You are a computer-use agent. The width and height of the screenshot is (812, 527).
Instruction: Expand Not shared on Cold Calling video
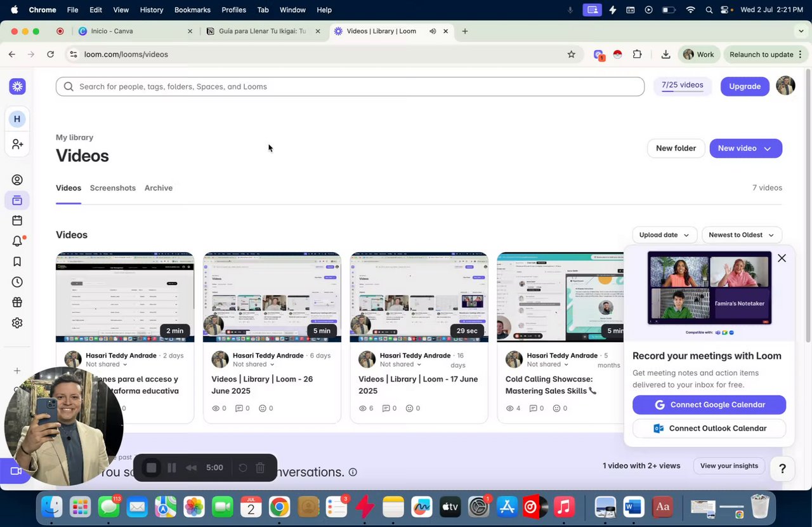548,364
